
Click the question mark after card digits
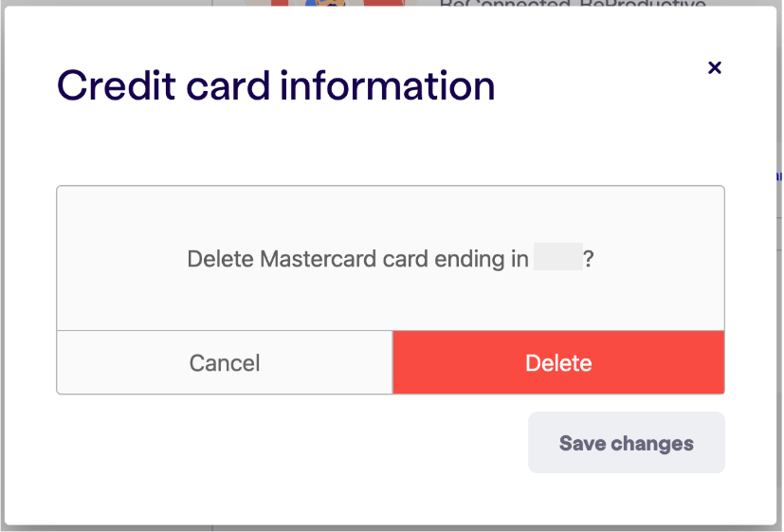pyautogui.click(x=589, y=259)
